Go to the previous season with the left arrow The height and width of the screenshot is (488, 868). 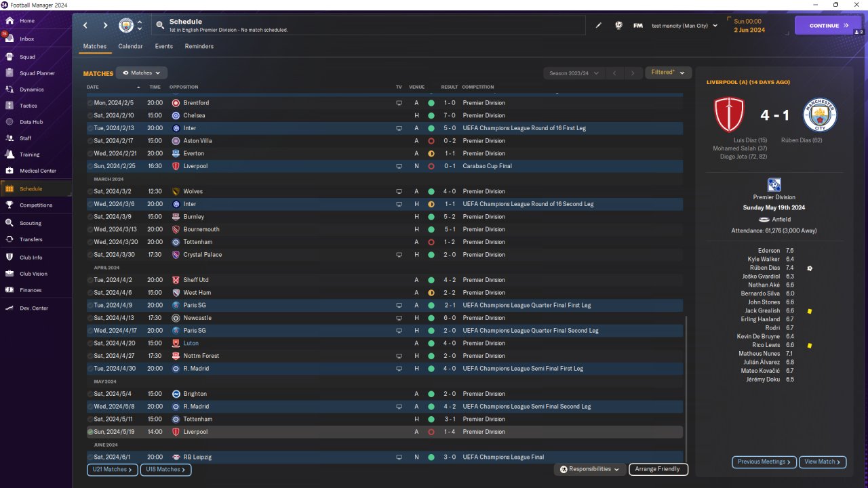pyautogui.click(x=614, y=73)
